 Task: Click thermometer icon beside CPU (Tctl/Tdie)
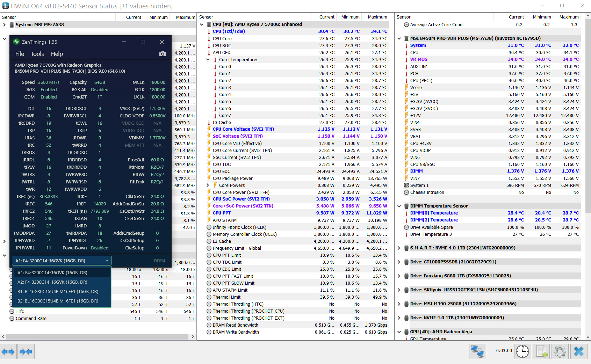(209, 31)
